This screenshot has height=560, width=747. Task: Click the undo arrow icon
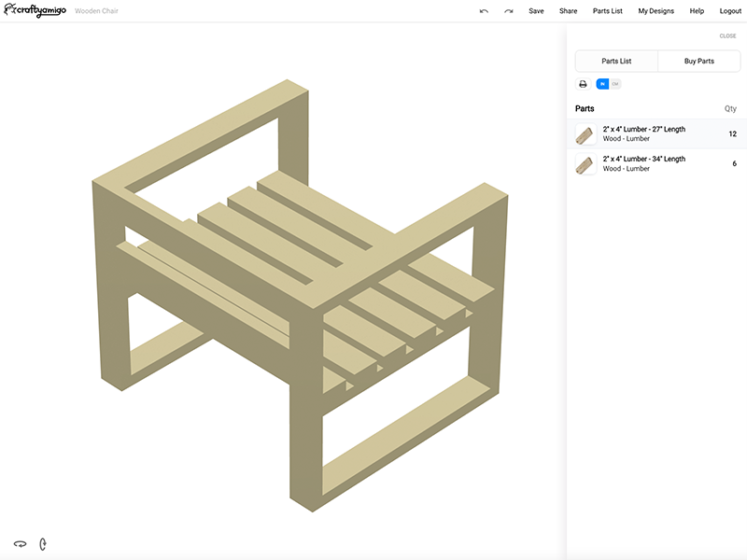pyautogui.click(x=484, y=11)
